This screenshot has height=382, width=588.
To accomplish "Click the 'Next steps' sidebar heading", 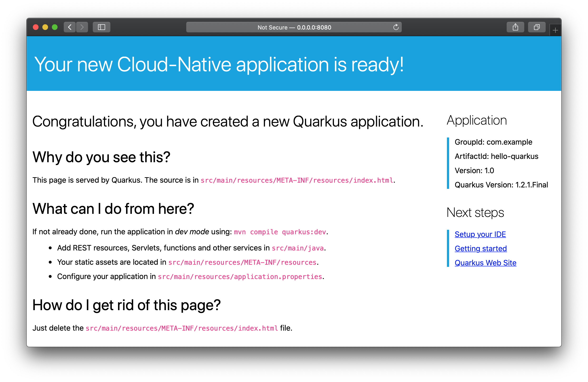I will coord(475,213).
